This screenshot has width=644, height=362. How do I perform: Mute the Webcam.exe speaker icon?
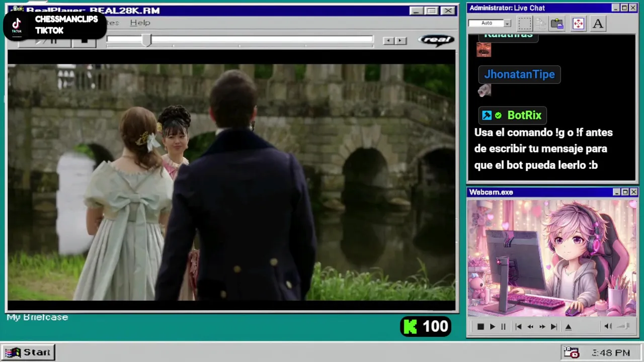click(608, 326)
